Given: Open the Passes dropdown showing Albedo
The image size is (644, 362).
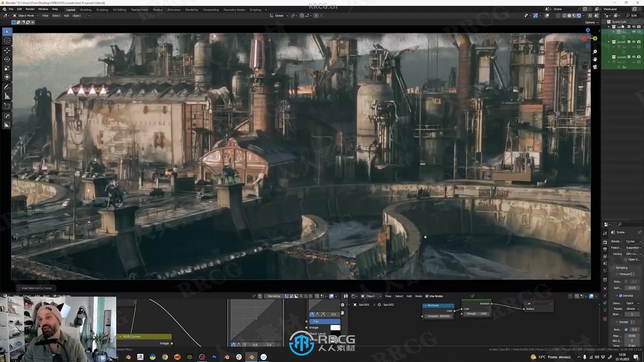Looking at the screenshot, I should (632, 309).
